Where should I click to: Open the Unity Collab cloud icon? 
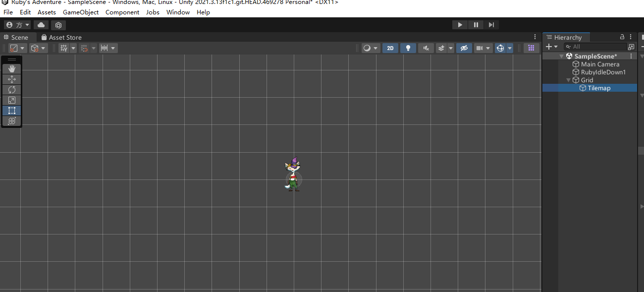[x=41, y=24]
